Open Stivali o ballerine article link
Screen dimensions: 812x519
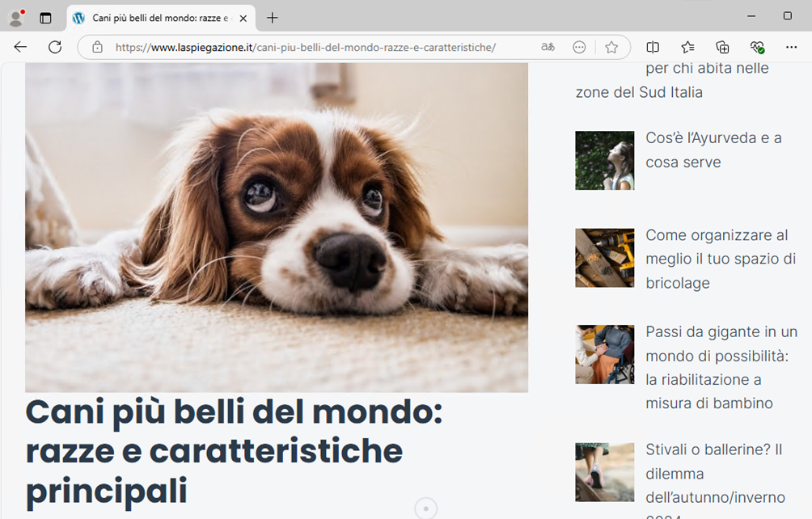coord(713,461)
